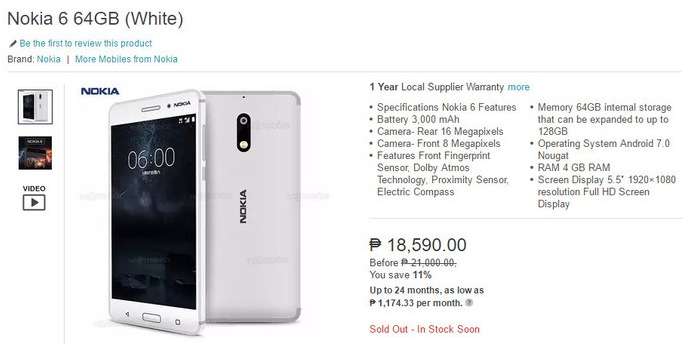Click the 'You save 11%' text
The image size is (689, 364).
click(x=400, y=275)
